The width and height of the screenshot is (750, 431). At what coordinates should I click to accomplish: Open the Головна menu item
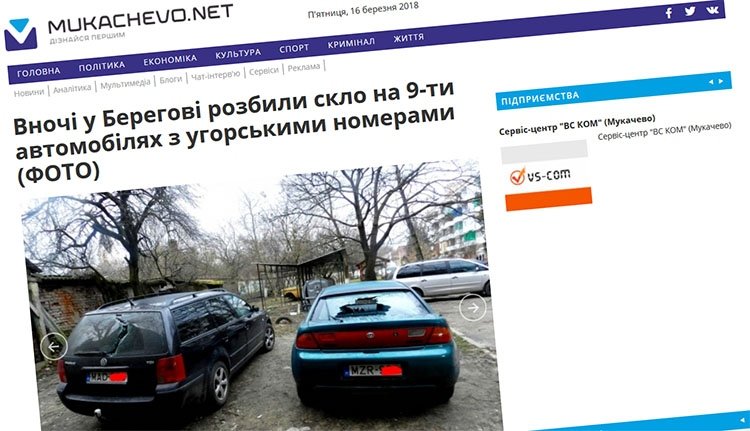coord(39,72)
